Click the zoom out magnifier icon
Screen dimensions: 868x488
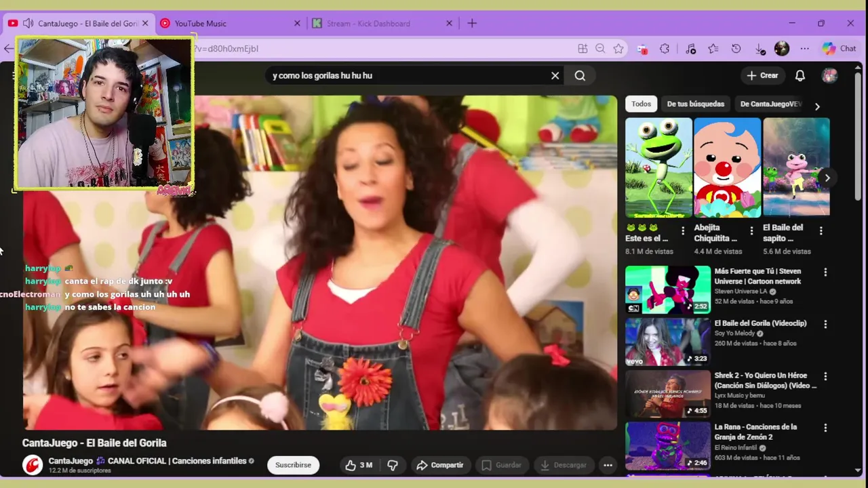click(600, 49)
